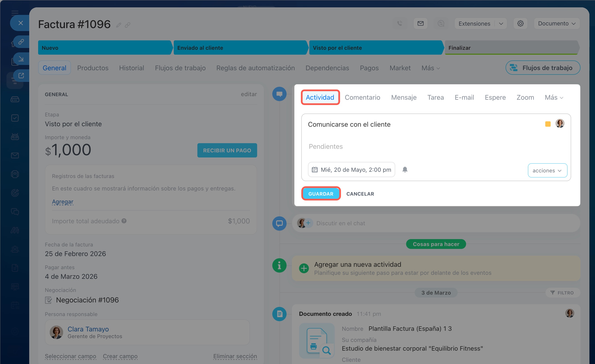Click the green plus icon for new activity
This screenshot has width=595, height=364.
click(304, 268)
